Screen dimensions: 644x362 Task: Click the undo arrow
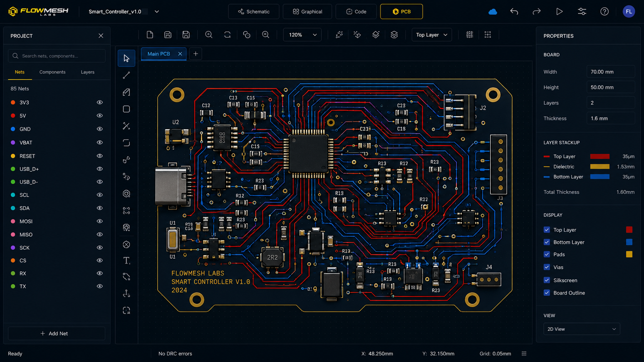(x=514, y=12)
